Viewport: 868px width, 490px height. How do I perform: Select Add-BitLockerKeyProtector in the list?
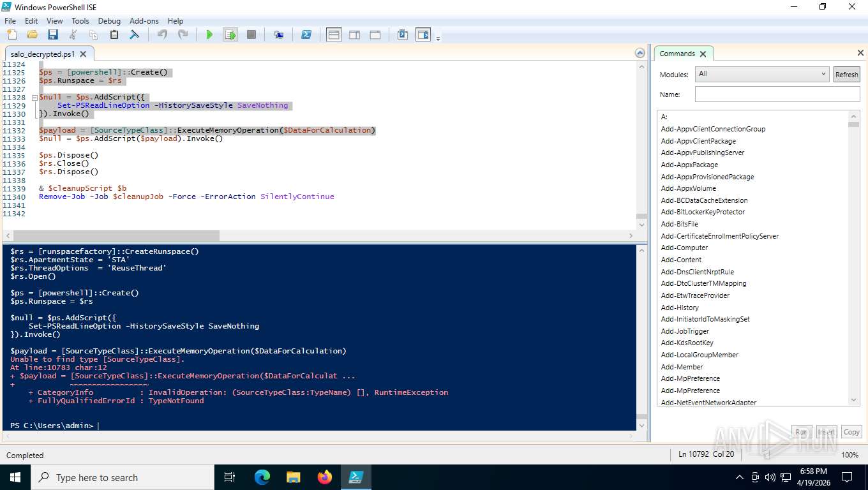[703, 212]
